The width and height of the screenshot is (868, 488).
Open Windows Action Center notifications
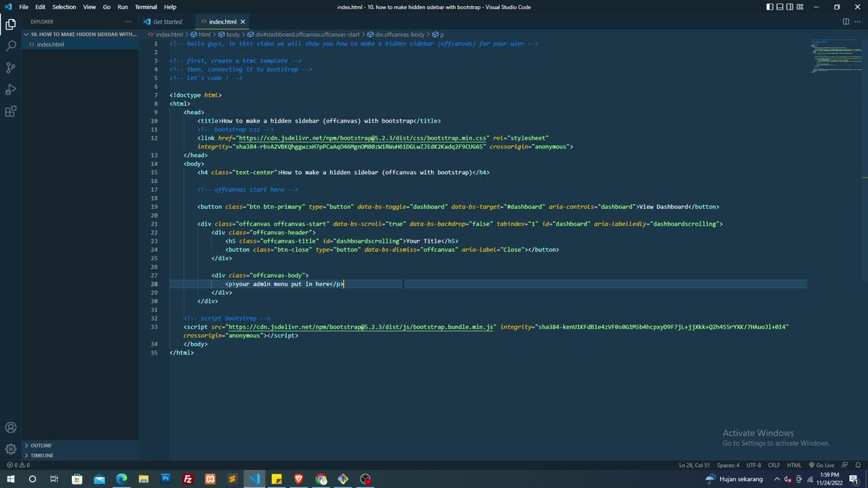[854, 479]
